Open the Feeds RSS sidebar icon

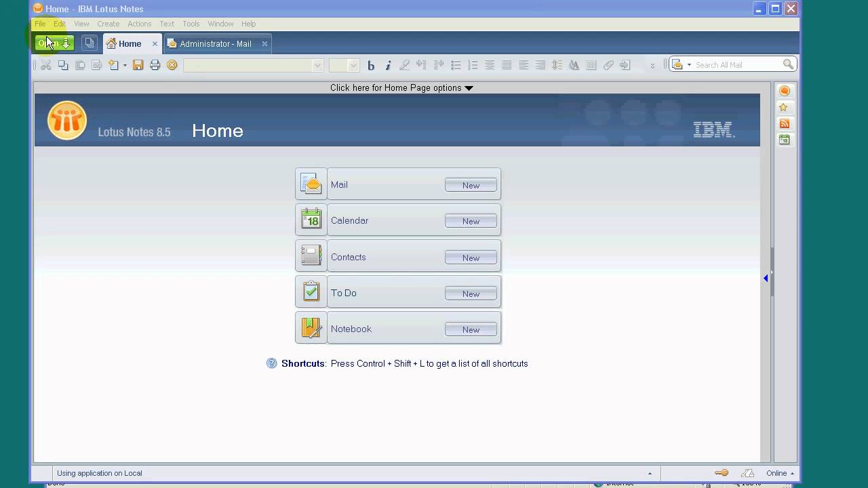[x=785, y=123]
